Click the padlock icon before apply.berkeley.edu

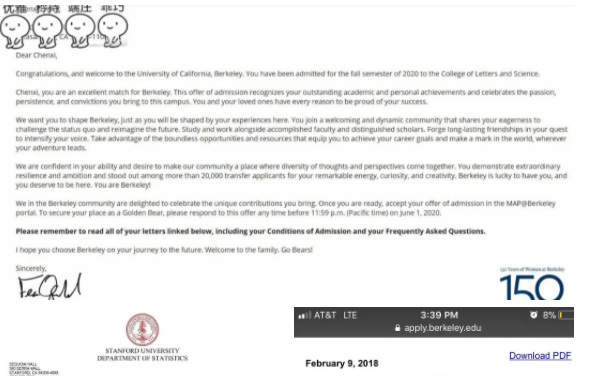(397, 328)
